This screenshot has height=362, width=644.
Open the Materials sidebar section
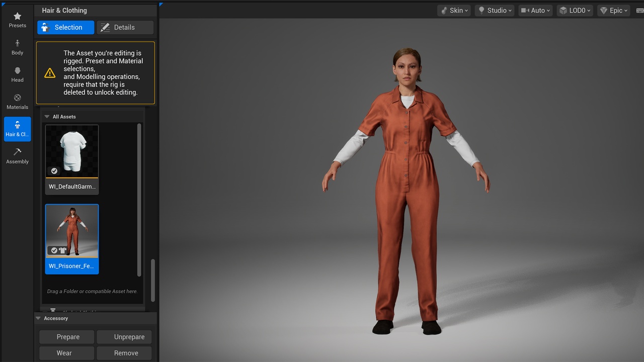(x=17, y=102)
